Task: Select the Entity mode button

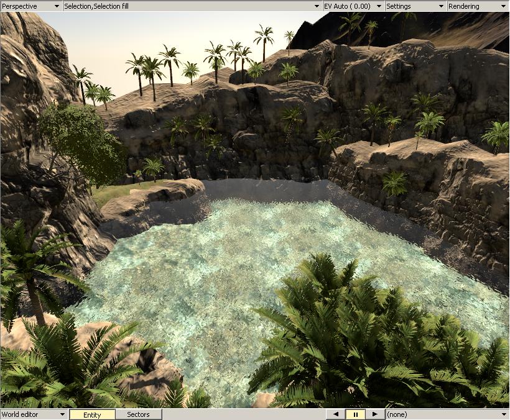Action: pyautogui.click(x=93, y=414)
